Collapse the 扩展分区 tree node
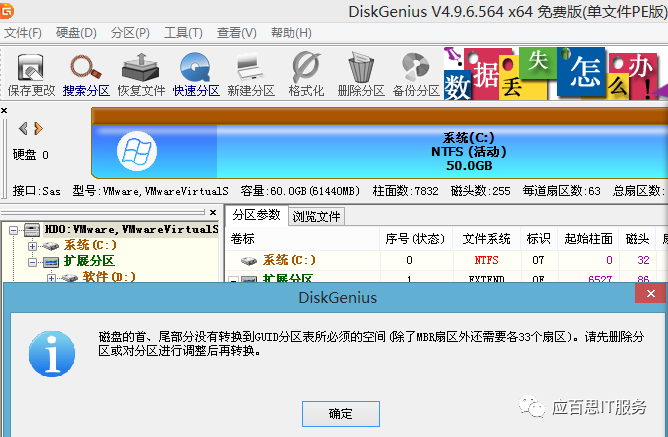 pos(32,262)
